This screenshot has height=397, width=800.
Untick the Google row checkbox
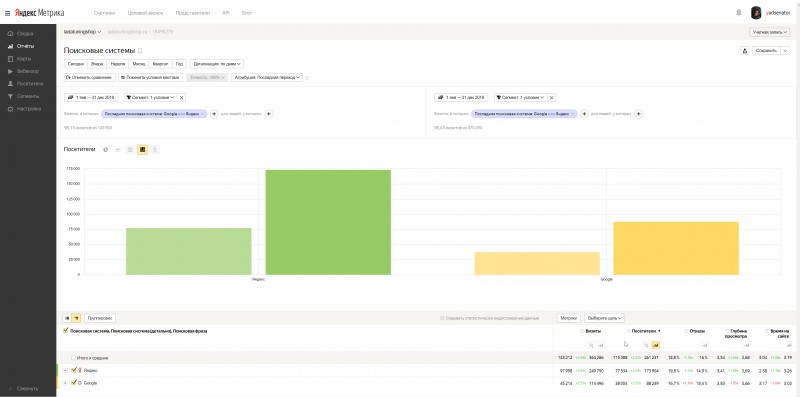pos(74,383)
